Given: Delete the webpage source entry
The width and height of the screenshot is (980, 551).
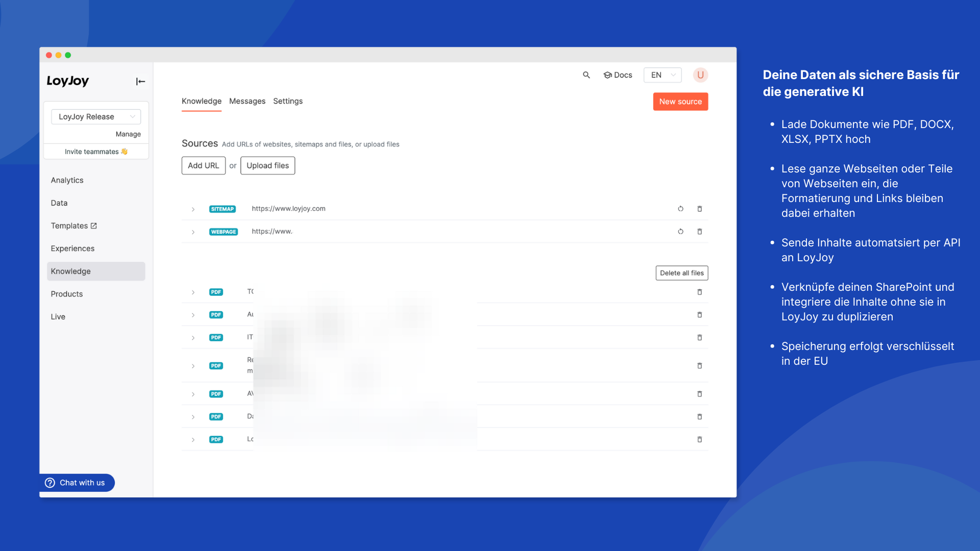Looking at the screenshot, I should click(x=700, y=232).
